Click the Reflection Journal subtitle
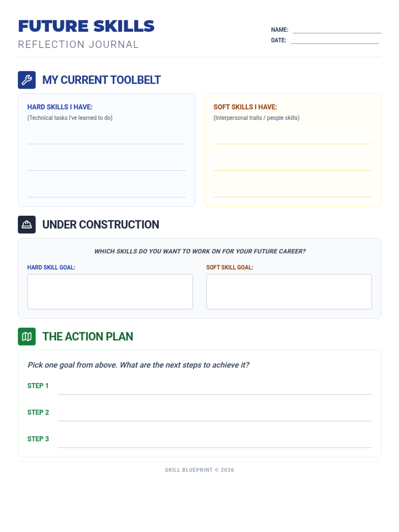 [x=78, y=45]
